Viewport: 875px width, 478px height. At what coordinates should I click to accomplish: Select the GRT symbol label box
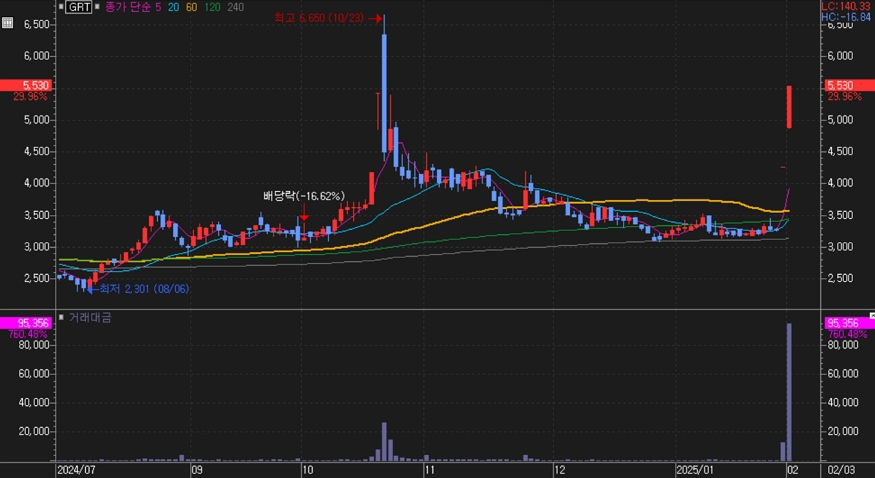point(79,7)
